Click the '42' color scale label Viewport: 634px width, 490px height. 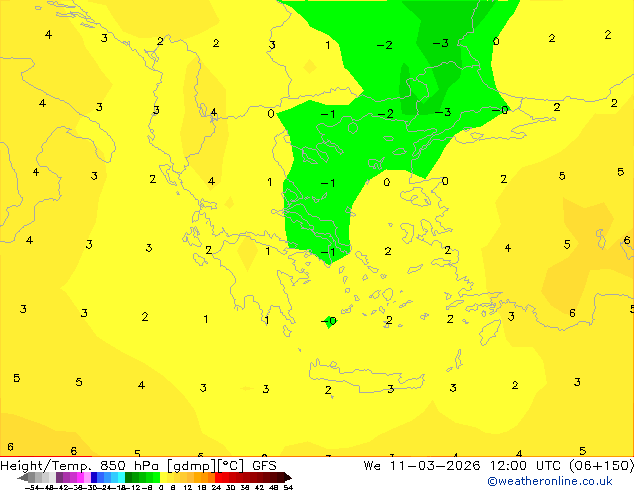point(259,488)
